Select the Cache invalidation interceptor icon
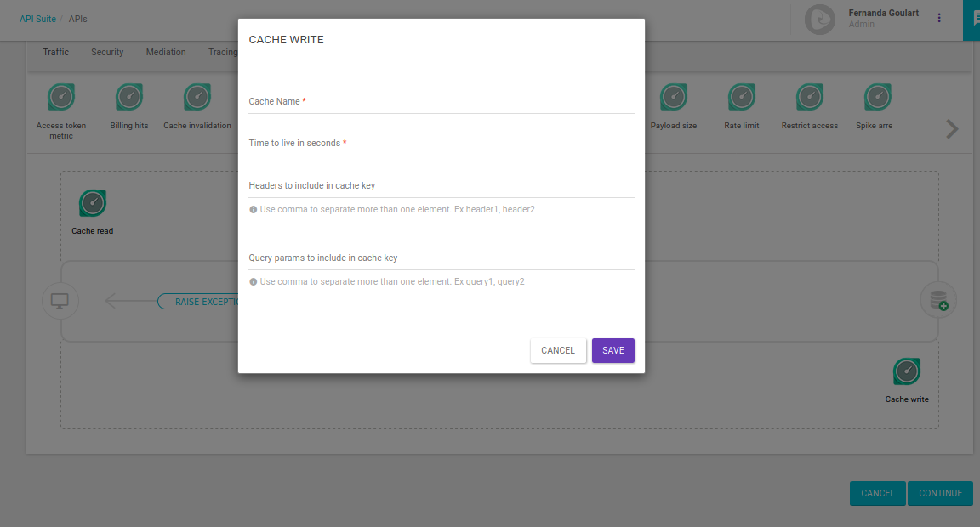Image resolution: width=980 pixels, height=527 pixels. coord(197,98)
